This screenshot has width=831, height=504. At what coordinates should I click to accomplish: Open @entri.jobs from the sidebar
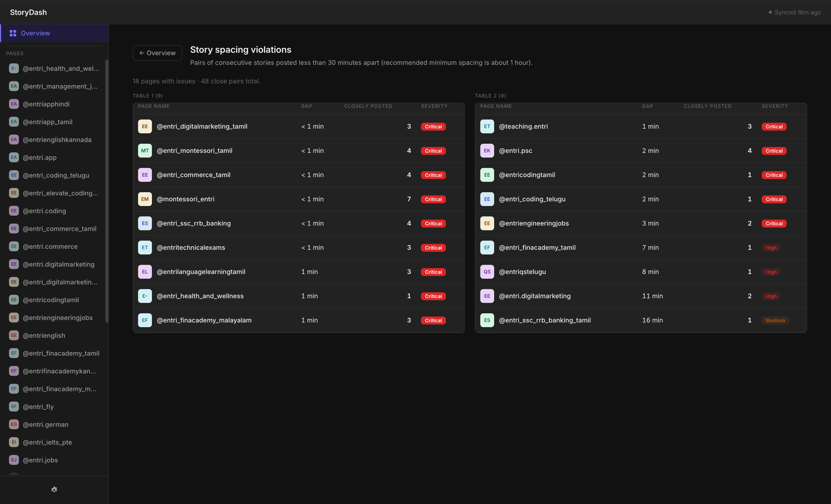click(x=40, y=460)
